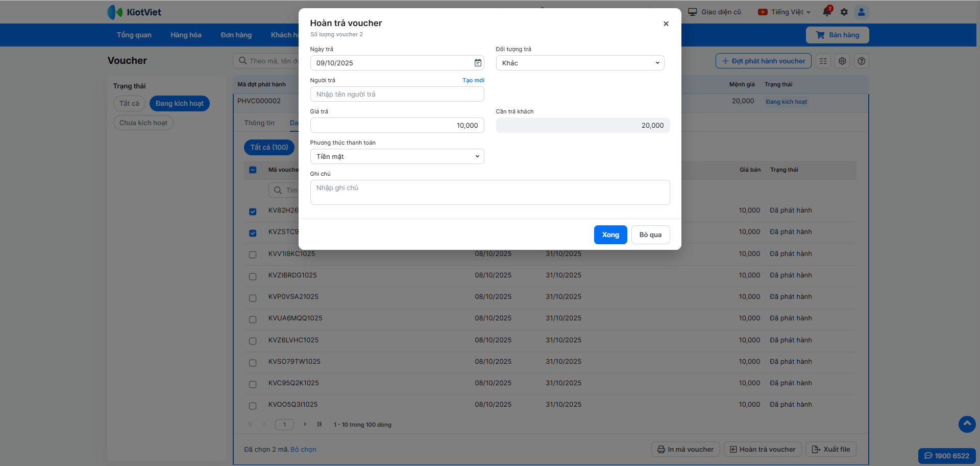Check the KVC95Q2K1025 voucher checkbox

click(253, 384)
